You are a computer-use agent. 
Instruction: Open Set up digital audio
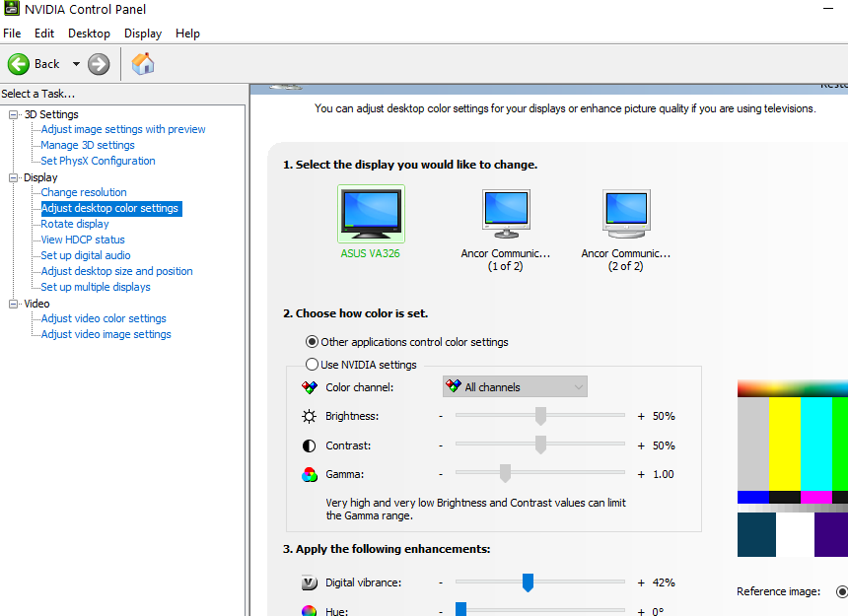click(x=86, y=255)
